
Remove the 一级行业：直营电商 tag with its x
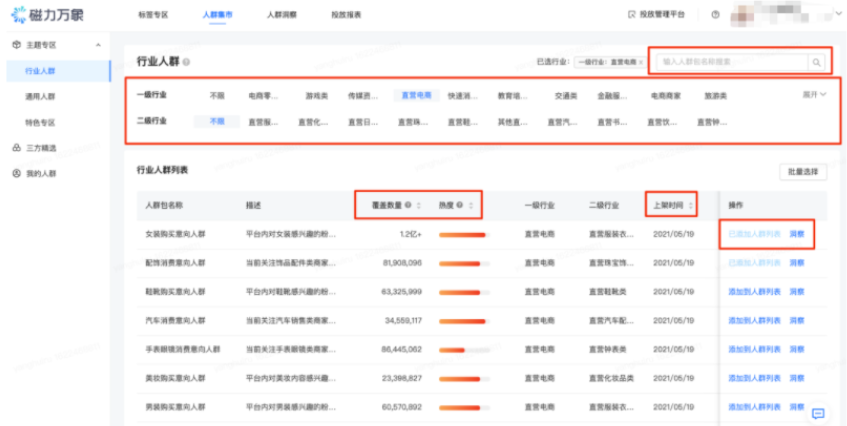click(x=641, y=63)
